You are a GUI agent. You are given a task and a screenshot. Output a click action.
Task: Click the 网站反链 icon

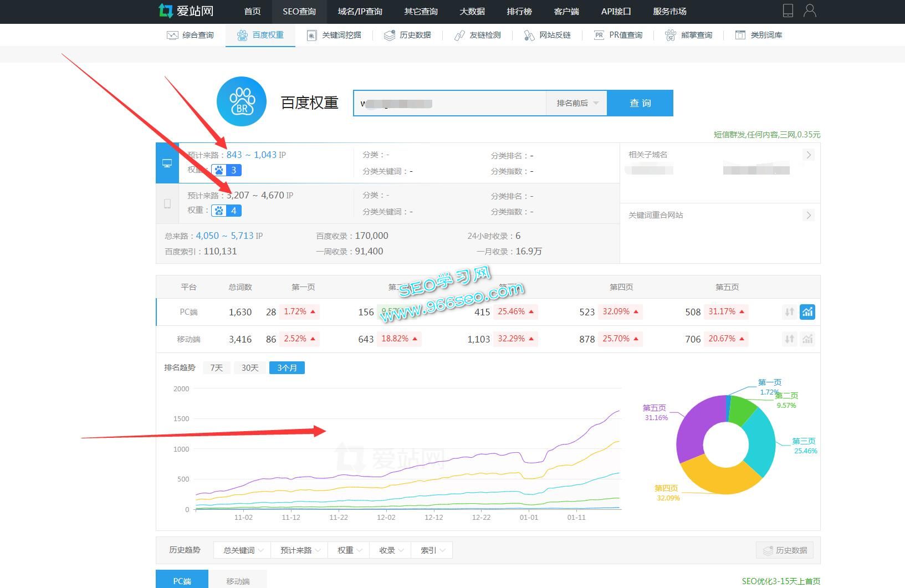click(529, 35)
